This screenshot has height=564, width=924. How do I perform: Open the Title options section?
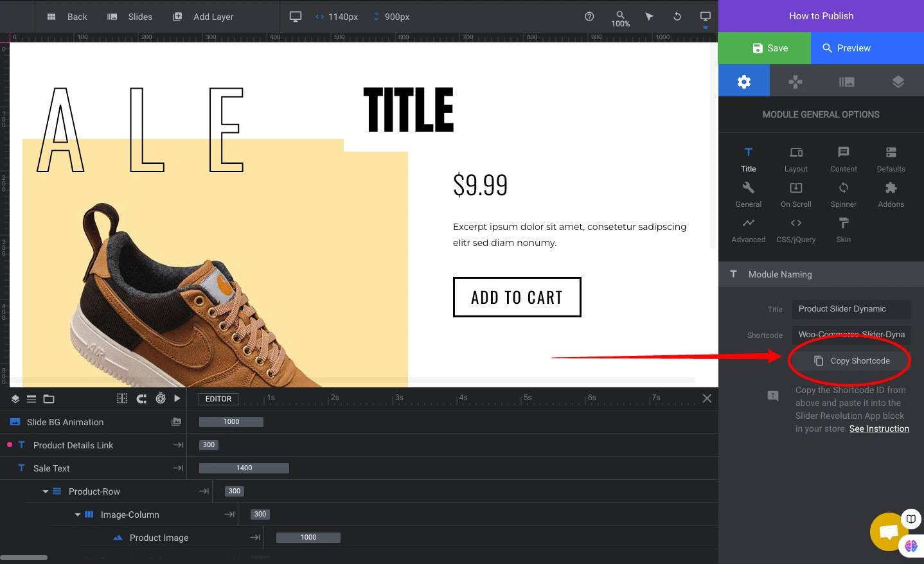[749, 159]
